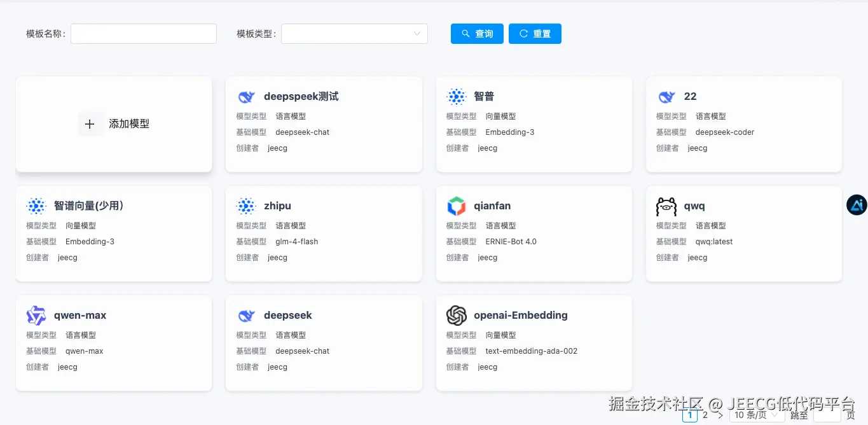868x425 pixels.
Task: Click the deepseek card whale logo
Action: pos(246,316)
